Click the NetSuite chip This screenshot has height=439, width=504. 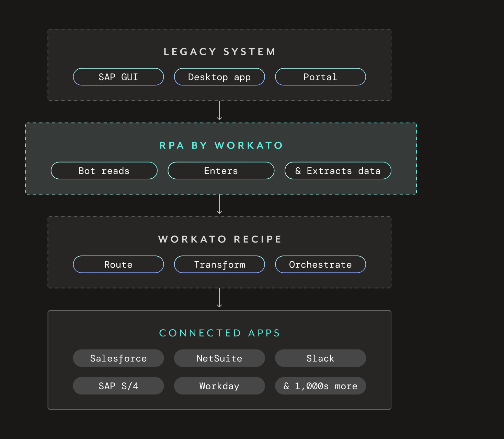(219, 358)
